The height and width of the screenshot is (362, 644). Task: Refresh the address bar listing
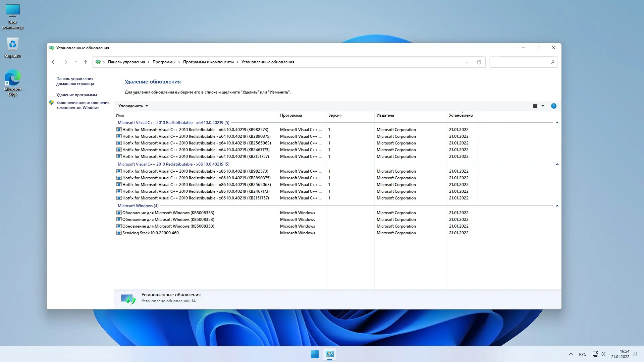tap(479, 62)
